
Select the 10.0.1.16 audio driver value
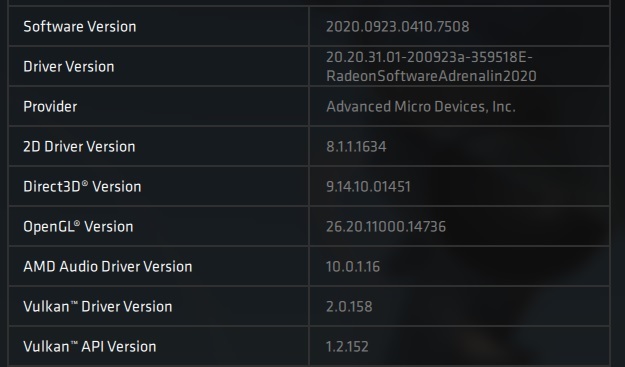coord(353,267)
